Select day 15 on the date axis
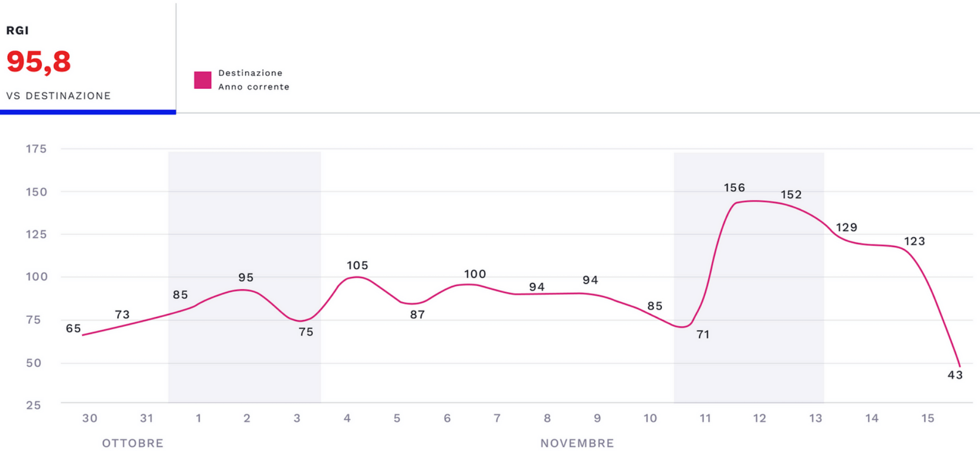 point(928,418)
